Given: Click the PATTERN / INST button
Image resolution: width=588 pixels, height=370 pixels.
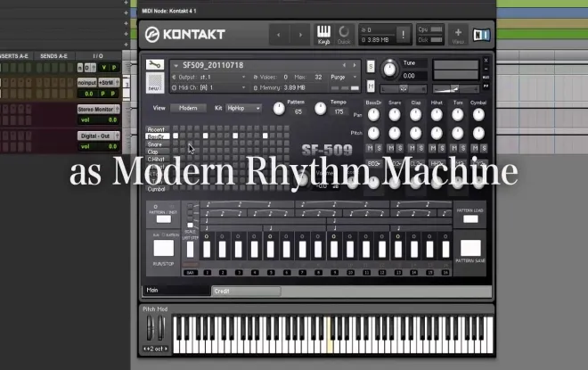Looking at the screenshot, I should point(164,219).
